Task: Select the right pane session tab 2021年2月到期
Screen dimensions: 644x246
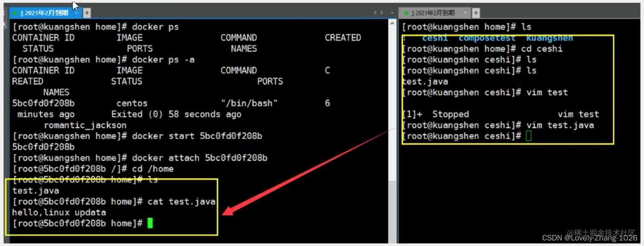Action: point(434,13)
